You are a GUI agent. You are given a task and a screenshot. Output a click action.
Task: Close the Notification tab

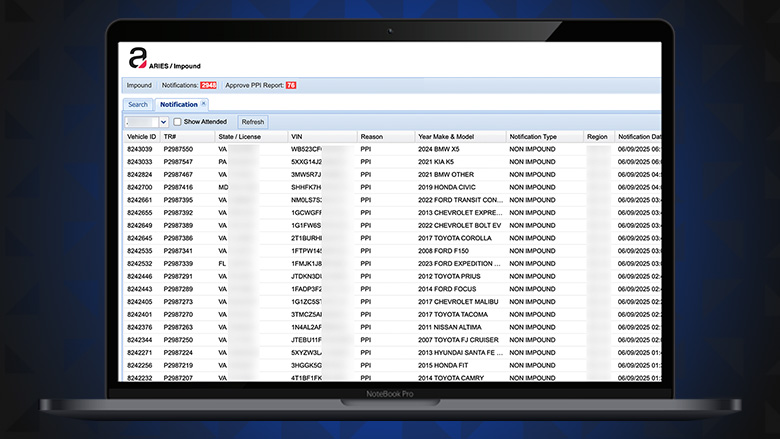pyautogui.click(x=204, y=103)
